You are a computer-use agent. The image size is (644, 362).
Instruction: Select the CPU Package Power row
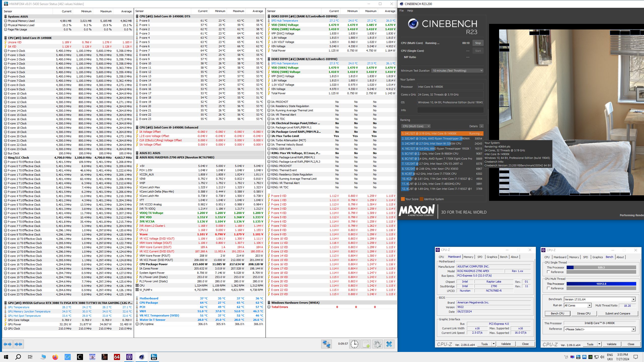click(200, 264)
